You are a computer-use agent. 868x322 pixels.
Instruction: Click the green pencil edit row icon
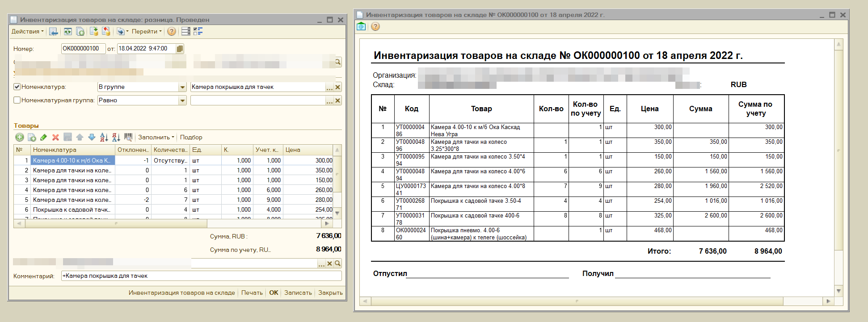(x=43, y=137)
